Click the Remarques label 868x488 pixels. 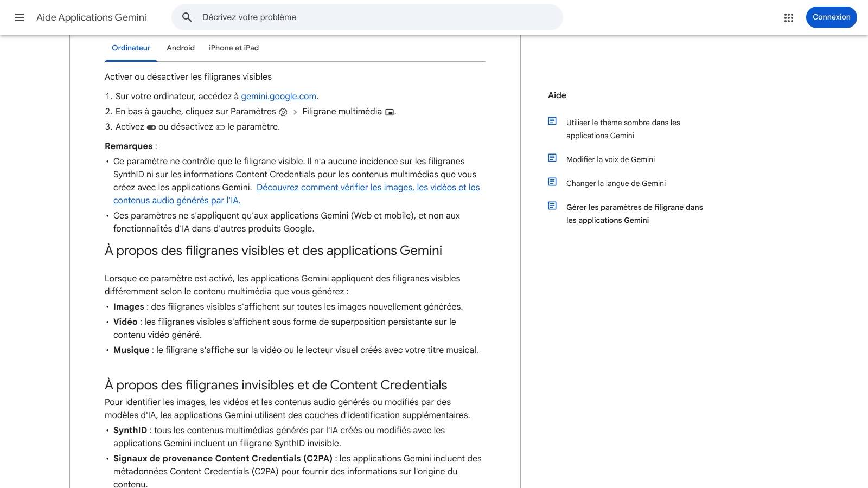pyautogui.click(x=129, y=146)
